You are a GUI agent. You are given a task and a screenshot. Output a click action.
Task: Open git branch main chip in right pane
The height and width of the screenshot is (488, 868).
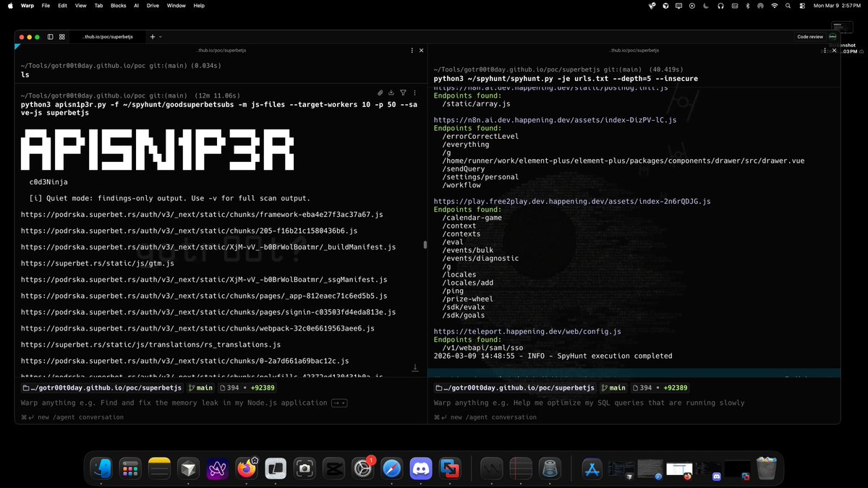click(x=613, y=388)
